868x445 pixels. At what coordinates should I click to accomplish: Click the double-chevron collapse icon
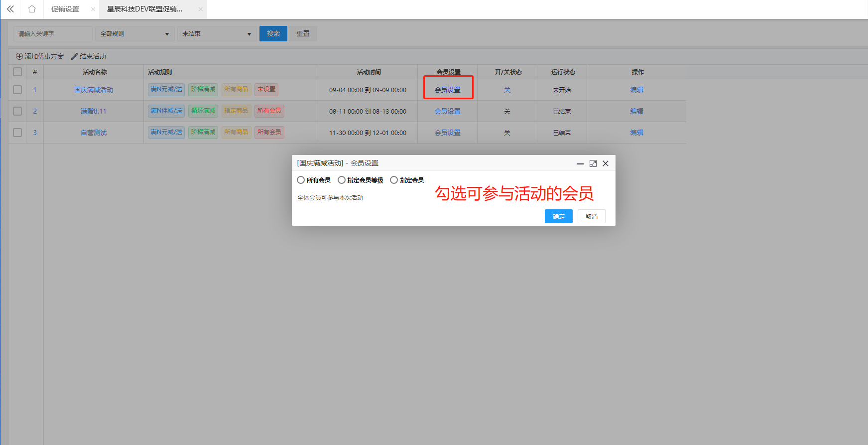[10, 9]
